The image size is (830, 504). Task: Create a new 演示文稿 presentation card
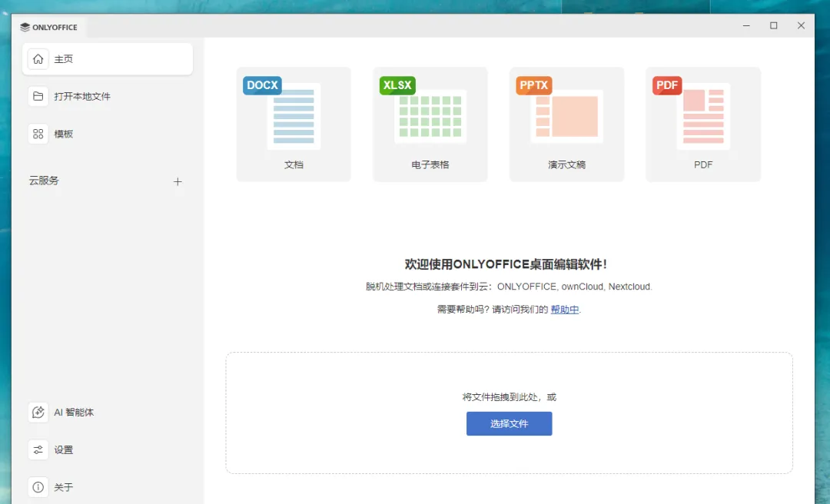point(567,124)
